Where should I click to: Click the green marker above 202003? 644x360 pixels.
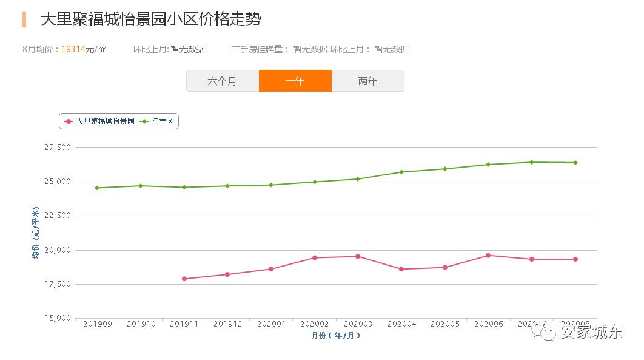pyautogui.click(x=358, y=178)
